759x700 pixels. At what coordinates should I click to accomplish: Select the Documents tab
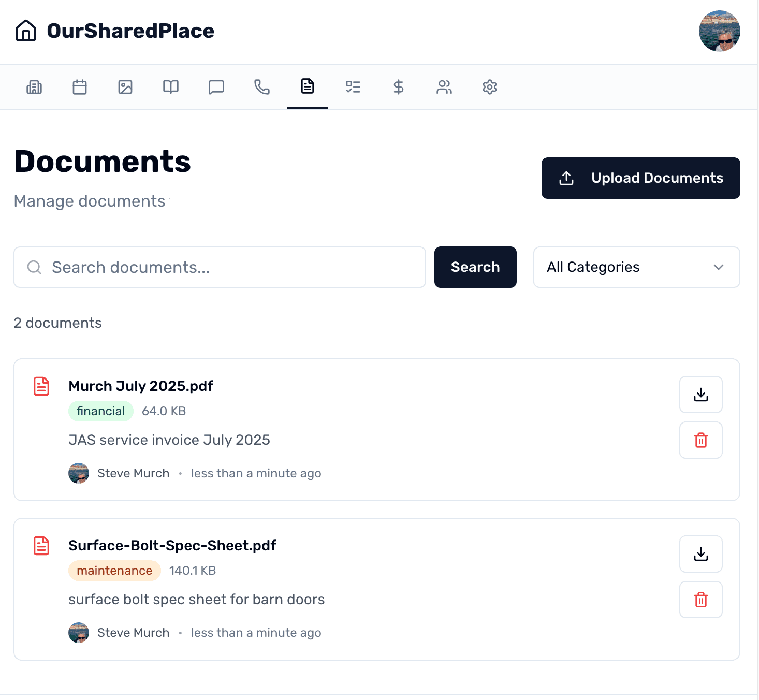click(308, 87)
